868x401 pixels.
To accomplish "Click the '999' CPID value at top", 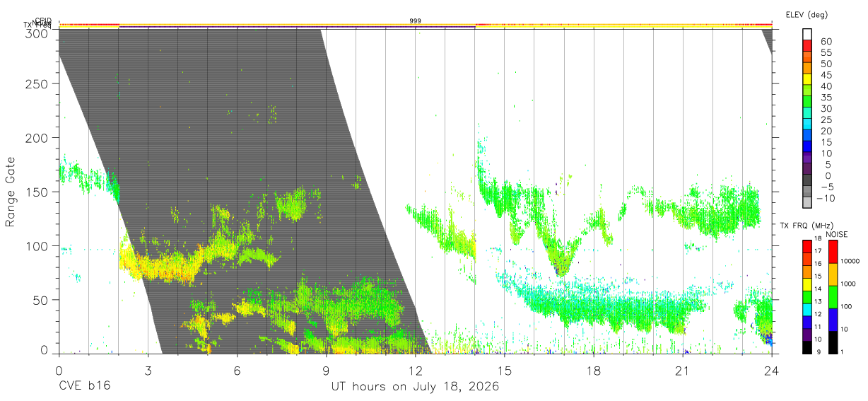I will tap(416, 21).
